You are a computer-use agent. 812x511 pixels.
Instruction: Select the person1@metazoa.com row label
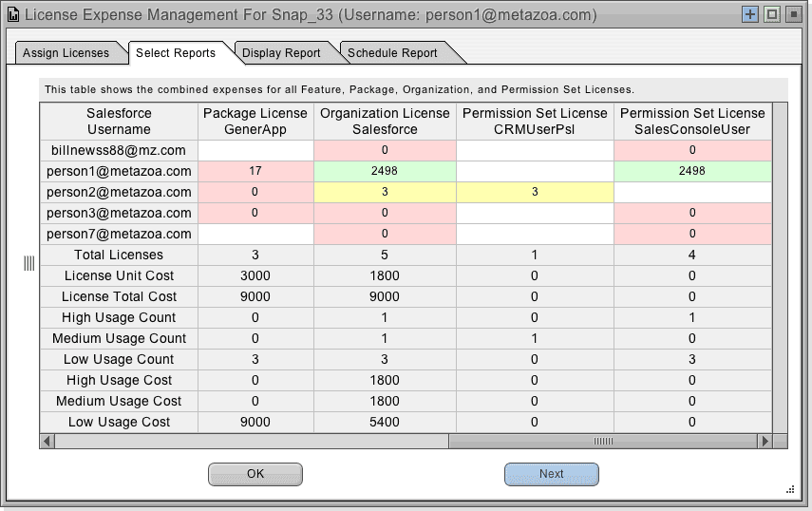(x=119, y=171)
